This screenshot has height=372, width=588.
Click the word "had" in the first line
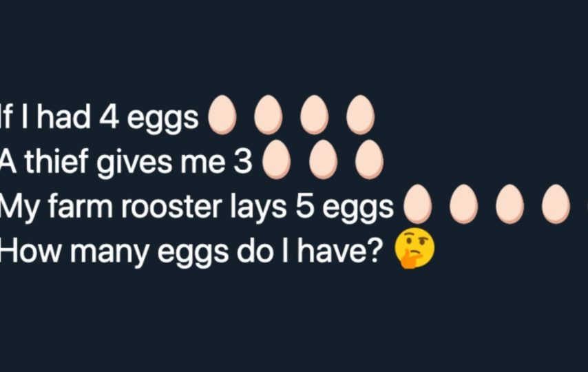pos(64,116)
